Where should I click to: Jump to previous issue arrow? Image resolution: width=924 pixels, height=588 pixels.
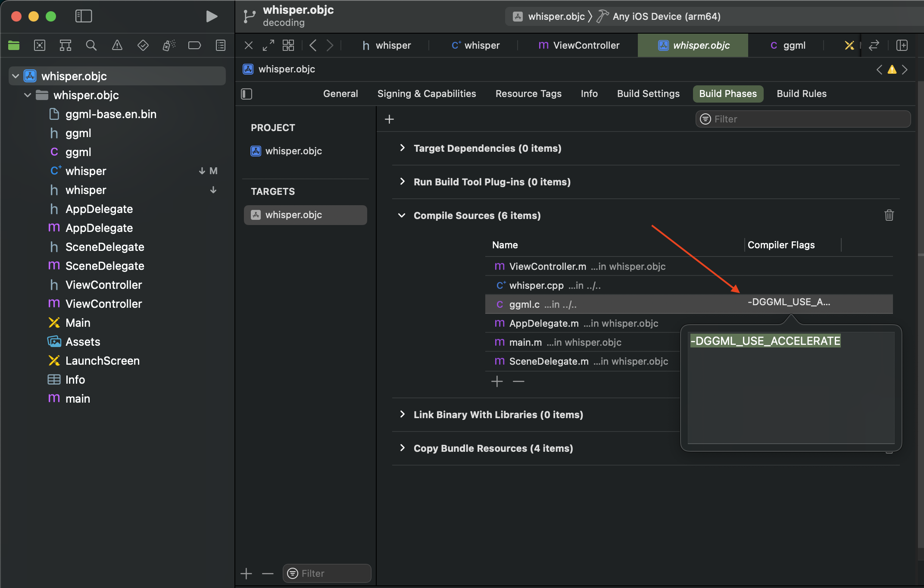(x=879, y=69)
